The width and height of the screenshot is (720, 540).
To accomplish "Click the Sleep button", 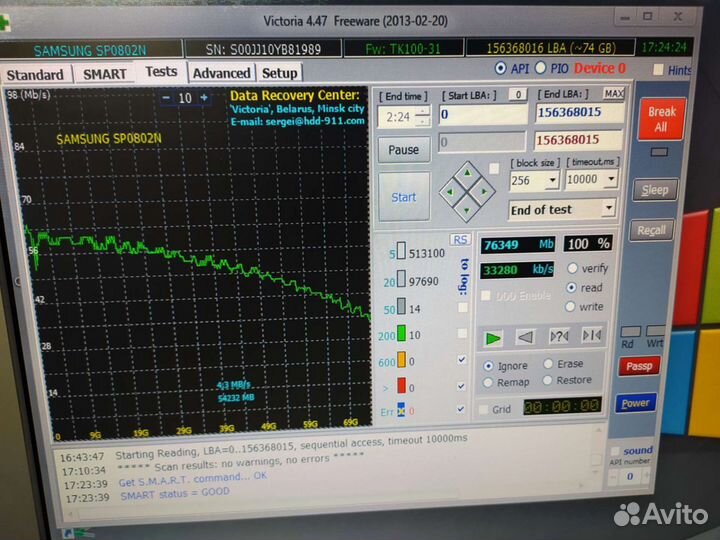I will point(655,190).
